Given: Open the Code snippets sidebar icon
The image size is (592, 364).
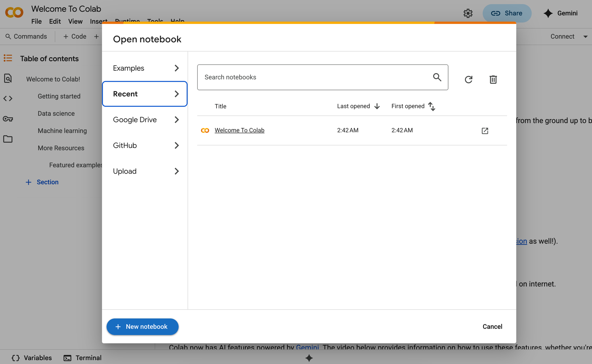Looking at the screenshot, I should coord(8,99).
